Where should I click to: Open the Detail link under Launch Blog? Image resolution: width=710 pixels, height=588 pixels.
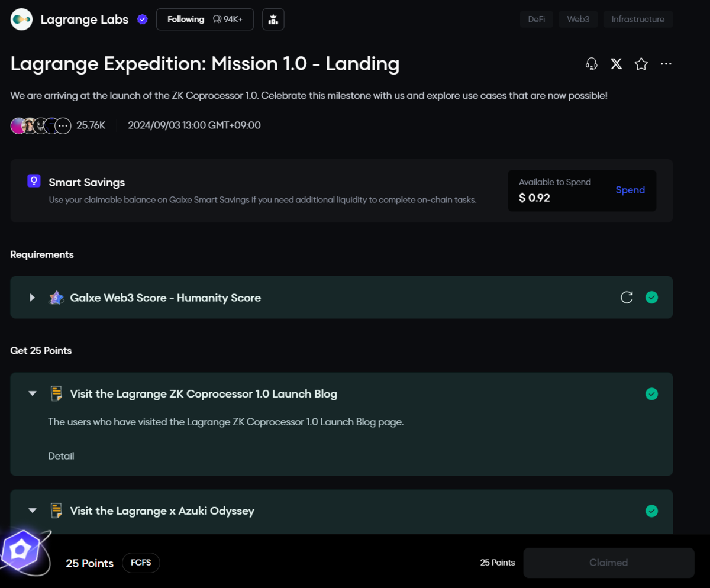61,456
